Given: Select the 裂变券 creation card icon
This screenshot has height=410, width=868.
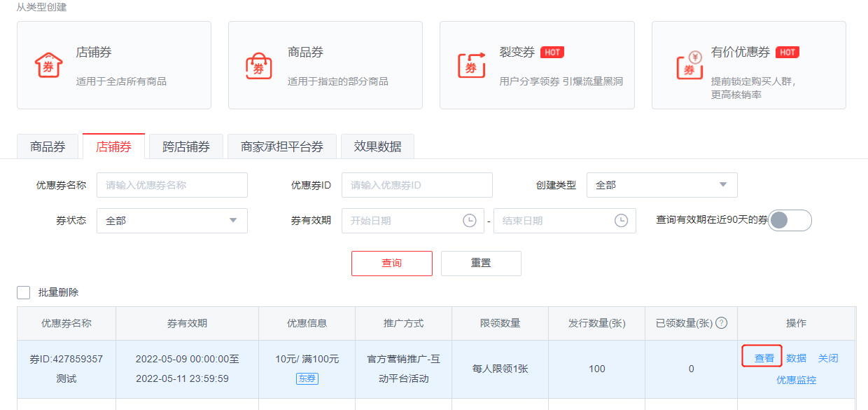Looking at the screenshot, I should click(470, 65).
